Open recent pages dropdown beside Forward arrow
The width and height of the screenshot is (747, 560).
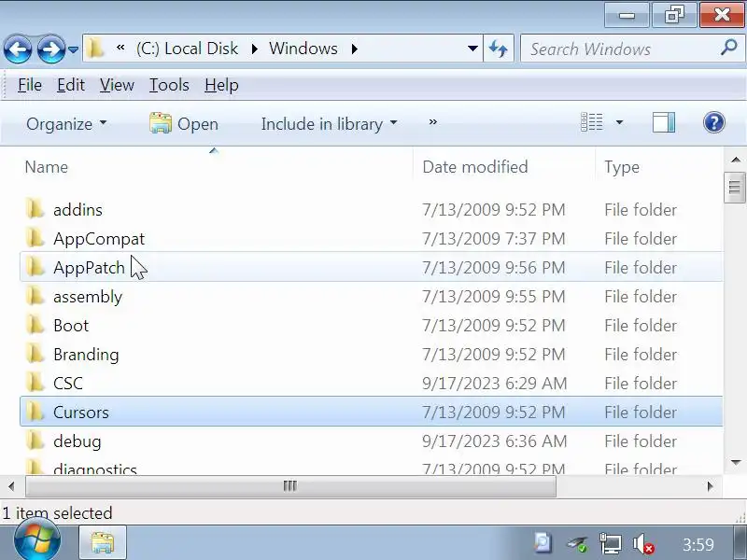click(x=73, y=49)
